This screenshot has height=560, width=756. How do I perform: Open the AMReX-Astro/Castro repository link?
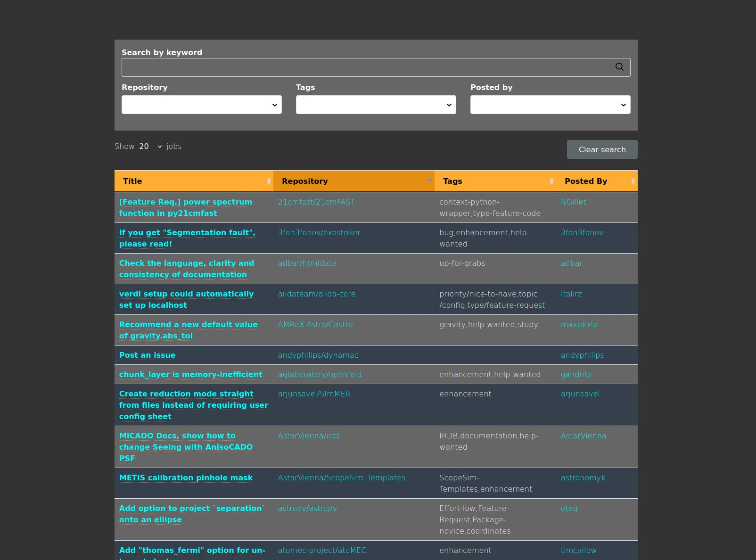coord(315,325)
